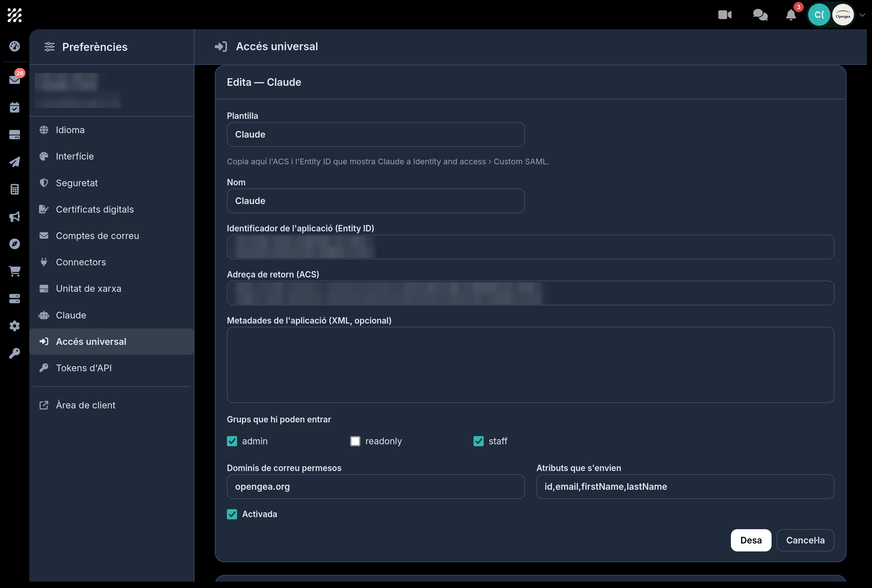Screen dimensions: 872x588
Task: Open notifications bell with badge 3
Action: point(791,15)
